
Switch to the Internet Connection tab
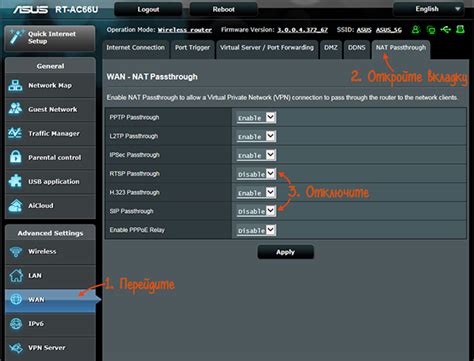tap(136, 48)
